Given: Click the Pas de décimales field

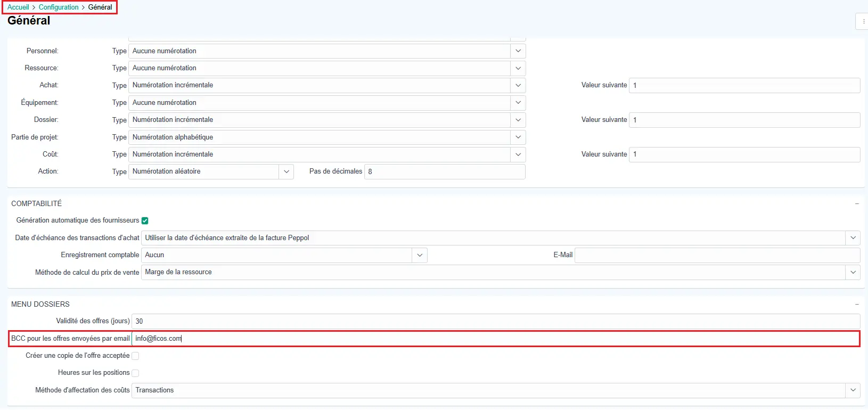Looking at the screenshot, I should pyautogui.click(x=445, y=171).
